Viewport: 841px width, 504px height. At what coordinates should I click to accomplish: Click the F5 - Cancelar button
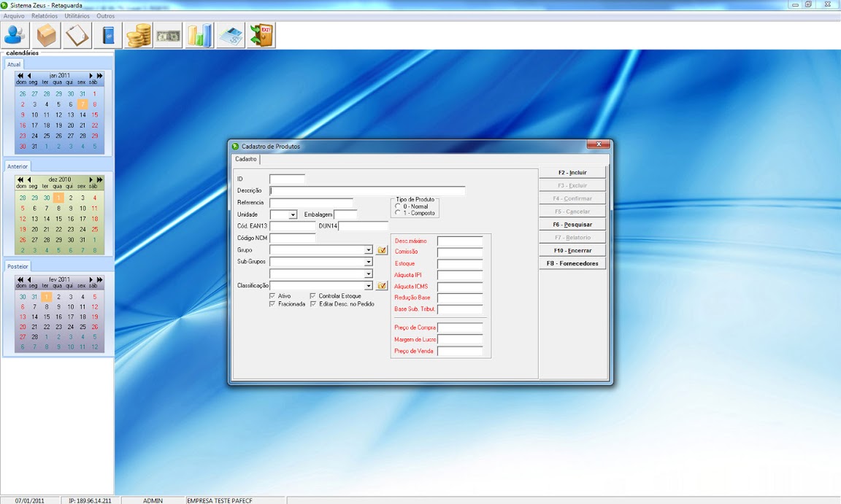tap(572, 211)
